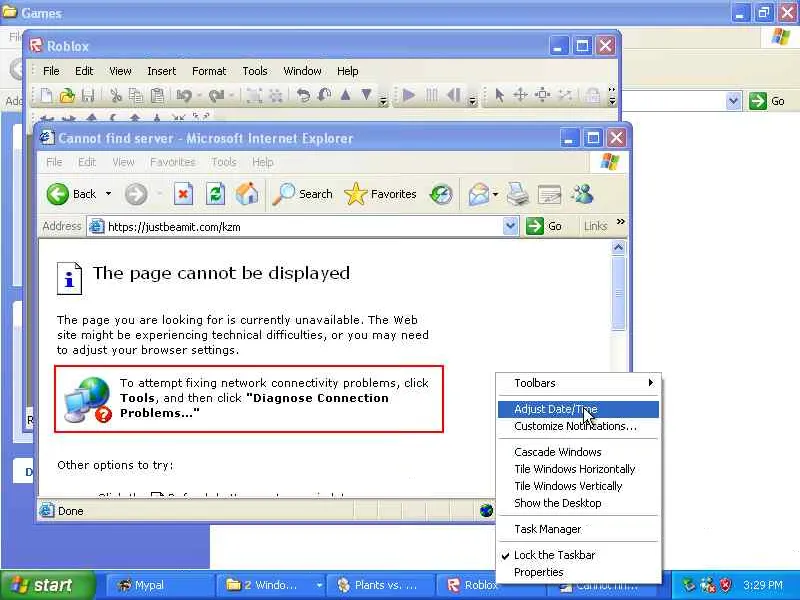Screen dimensions: 800x600
Task: Click the red security shield tray icon
Action: click(x=726, y=585)
